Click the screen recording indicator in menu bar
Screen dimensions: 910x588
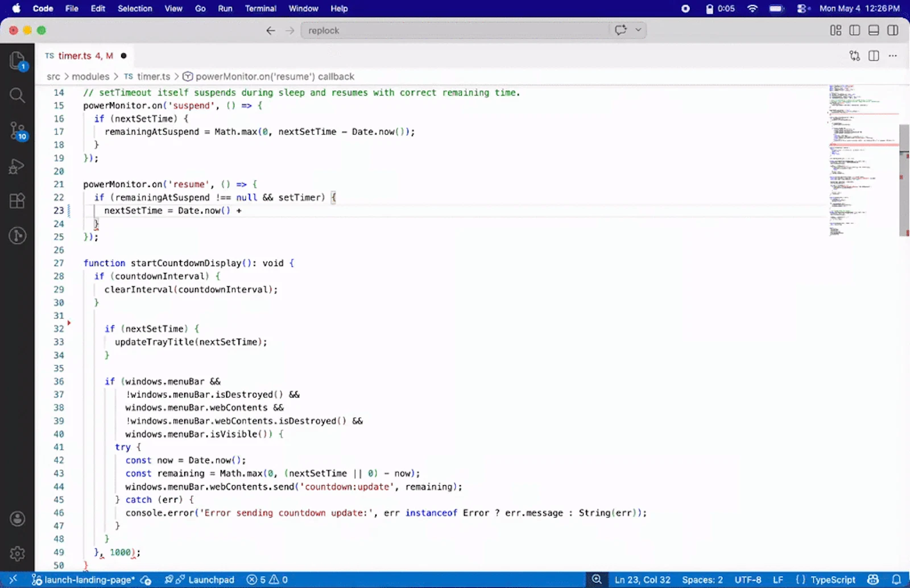coord(685,9)
